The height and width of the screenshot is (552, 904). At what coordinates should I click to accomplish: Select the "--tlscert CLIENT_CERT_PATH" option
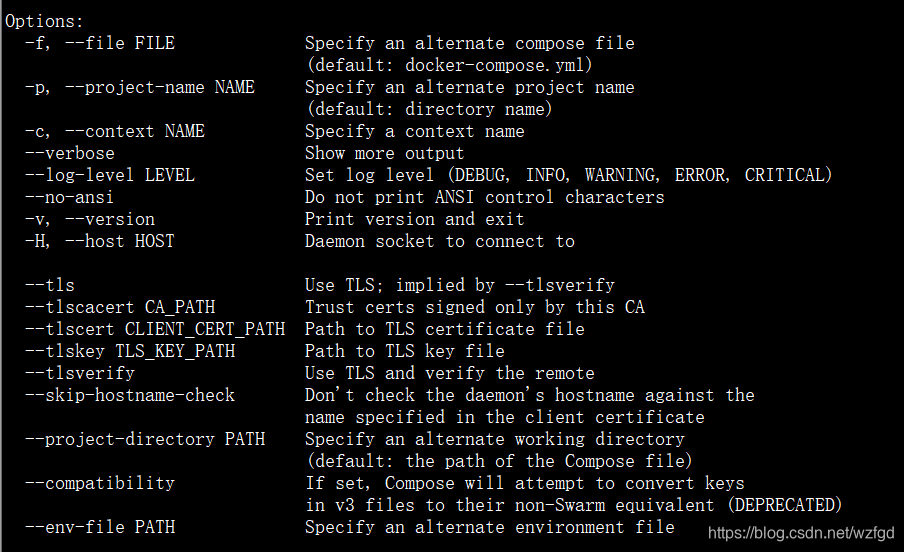coord(155,329)
